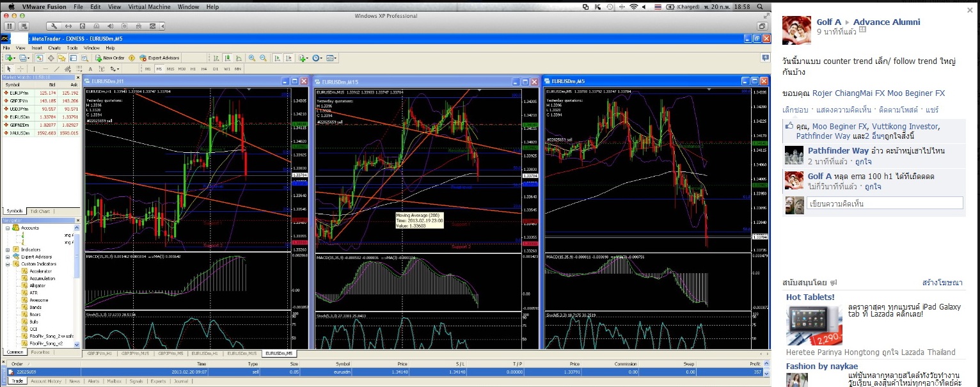Toggle the Market Watch toolbar icon
Screen dimensions: 980x387
[40, 58]
